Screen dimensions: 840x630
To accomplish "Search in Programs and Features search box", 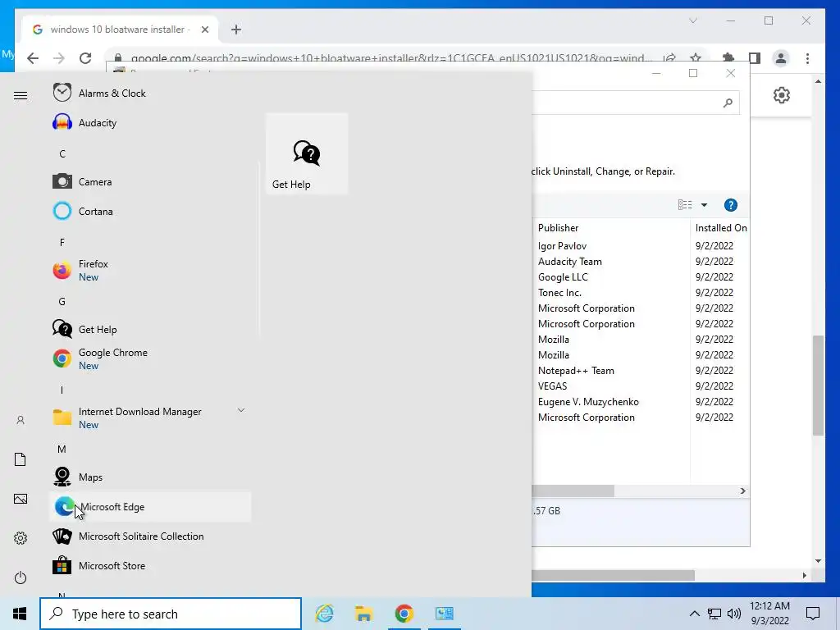I will coord(636,103).
